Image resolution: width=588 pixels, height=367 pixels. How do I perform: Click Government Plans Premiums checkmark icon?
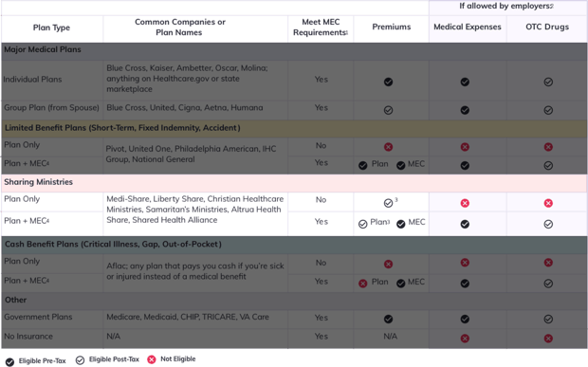pyautogui.click(x=388, y=319)
